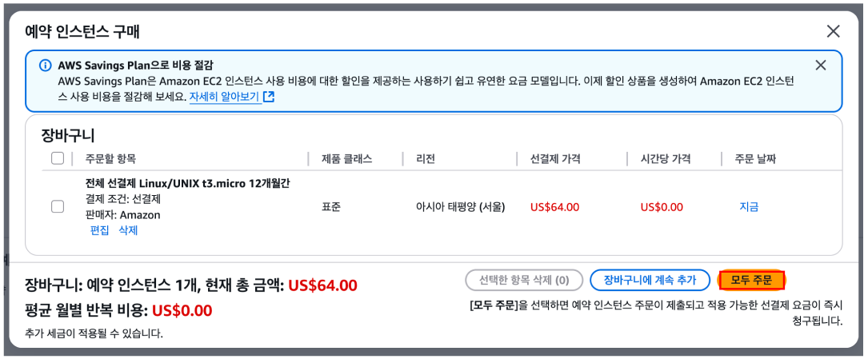
Task: Click the 제품 클래스 column header
Action: 347,159
